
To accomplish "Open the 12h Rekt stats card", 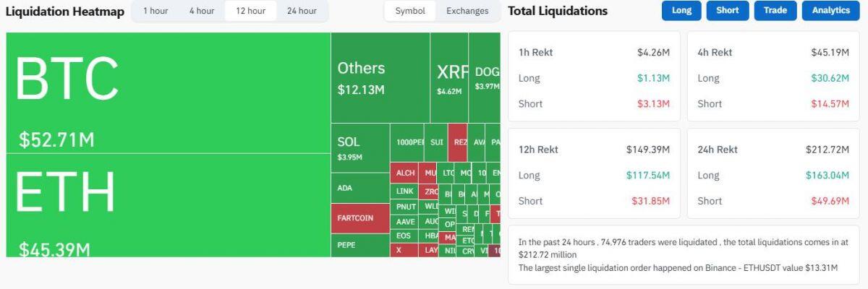I will click(x=594, y=173).
